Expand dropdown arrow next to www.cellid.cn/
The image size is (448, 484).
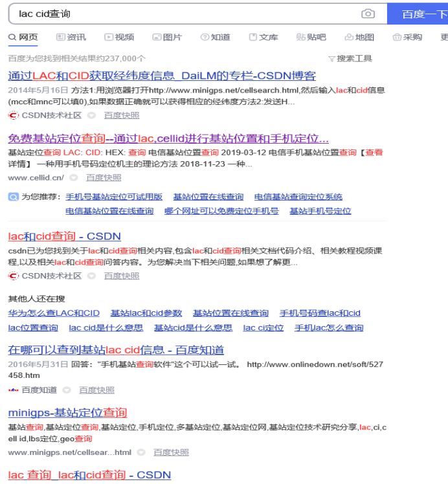74,178
